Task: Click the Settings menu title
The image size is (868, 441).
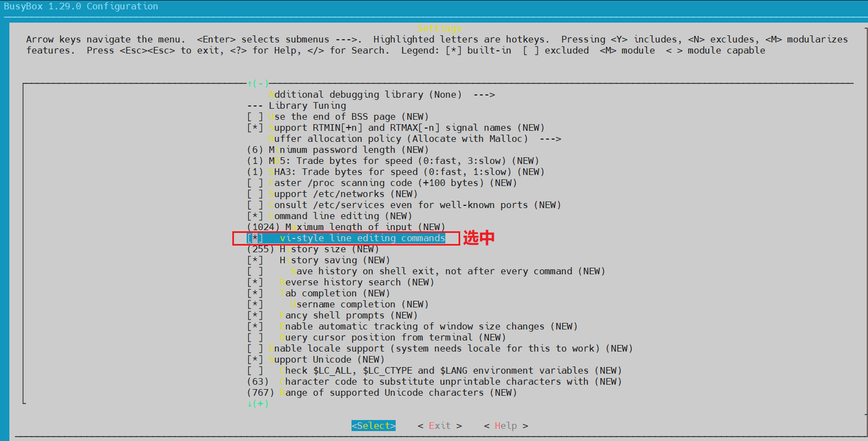Action: [x=439, y=28]
